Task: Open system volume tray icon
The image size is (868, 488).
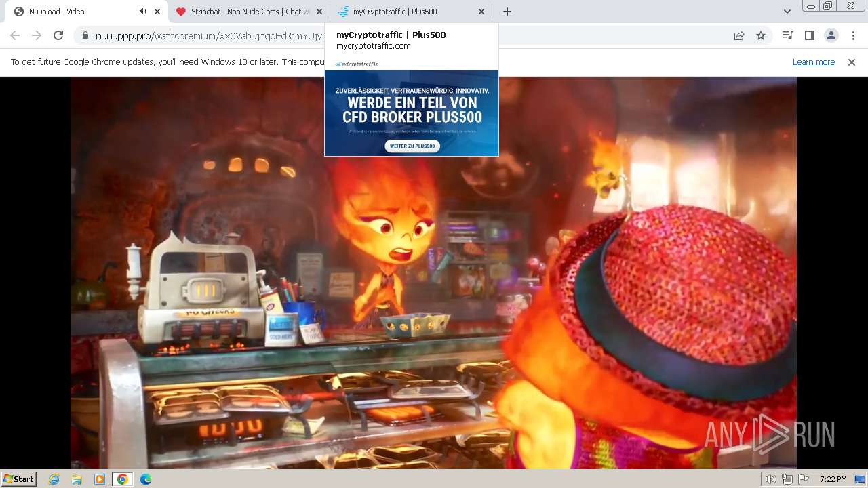Action: [x=770, y=479]
